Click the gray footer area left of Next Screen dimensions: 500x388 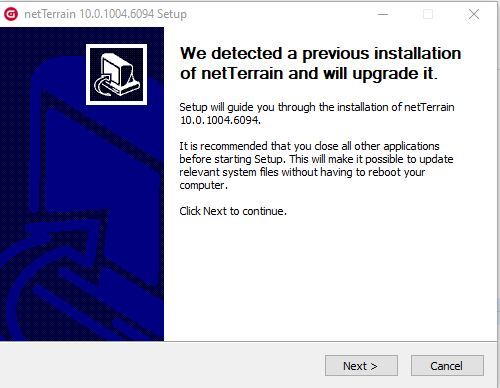tap(160, 366)
